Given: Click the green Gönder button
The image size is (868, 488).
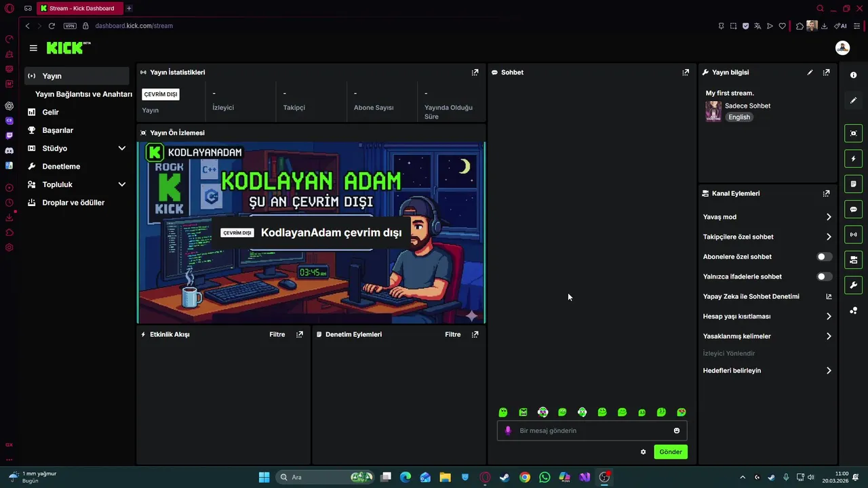Looking at the screenshot, I should pyautogui.click(x=671, y=452).
